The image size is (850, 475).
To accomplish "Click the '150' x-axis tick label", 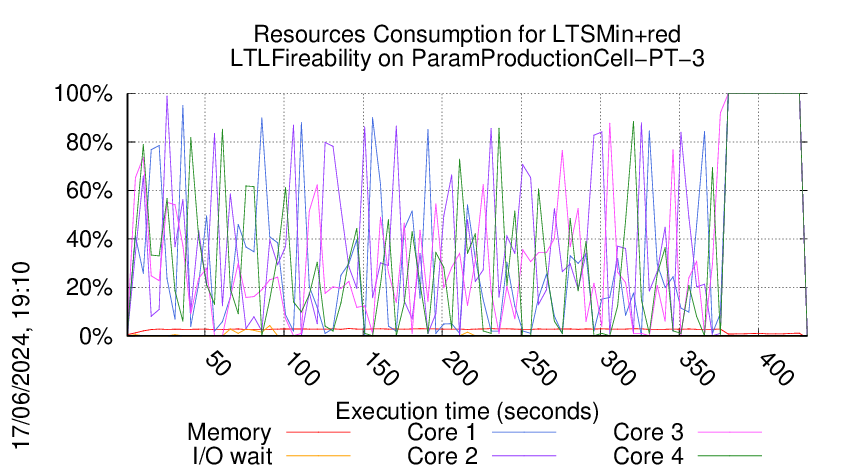I will [x=381, y=369].
